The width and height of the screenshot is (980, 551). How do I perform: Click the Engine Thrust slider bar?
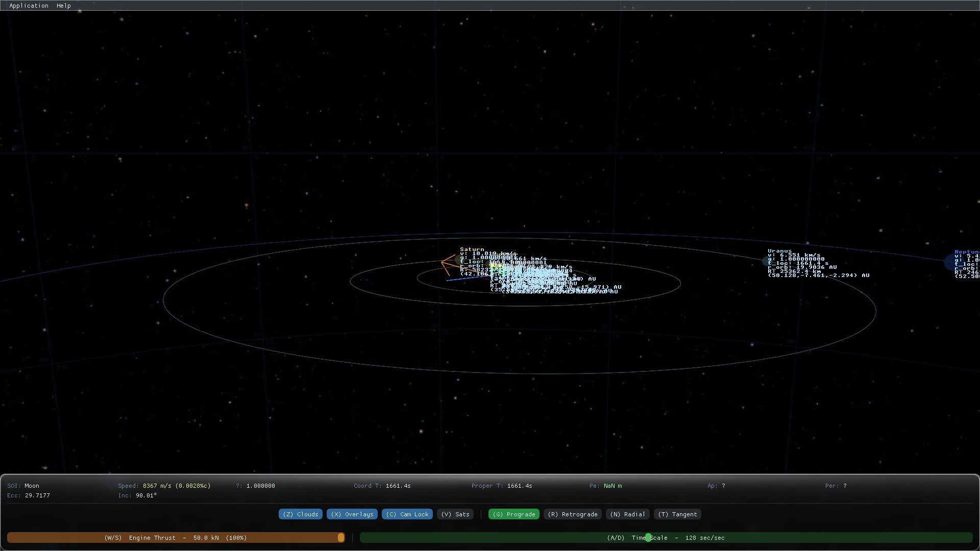176,538
